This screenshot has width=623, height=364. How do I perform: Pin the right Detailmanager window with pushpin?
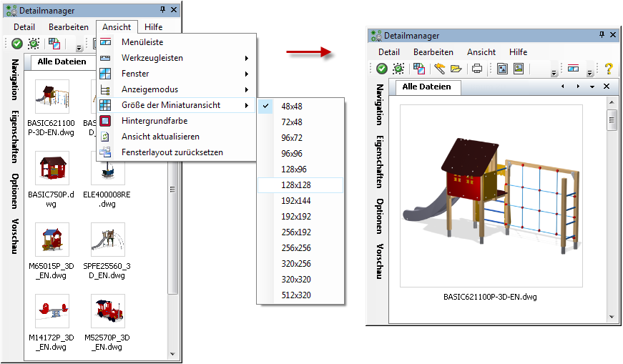tap(601, 35)
